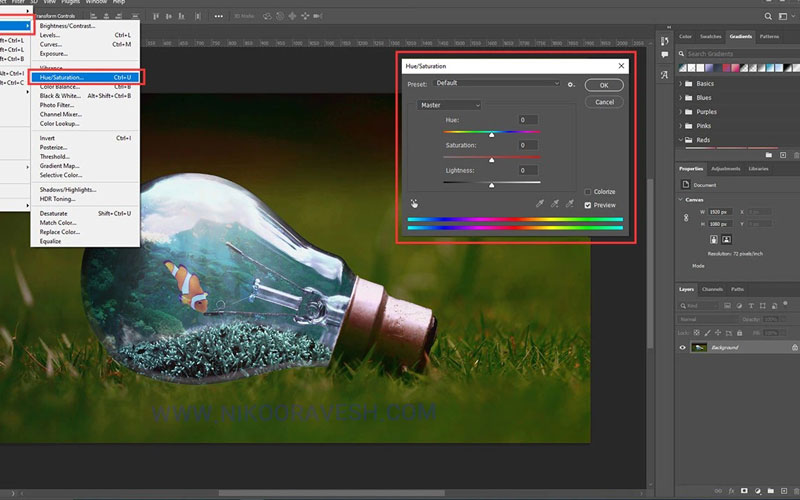Open the Comments panel icon

(x=664, y=55)
